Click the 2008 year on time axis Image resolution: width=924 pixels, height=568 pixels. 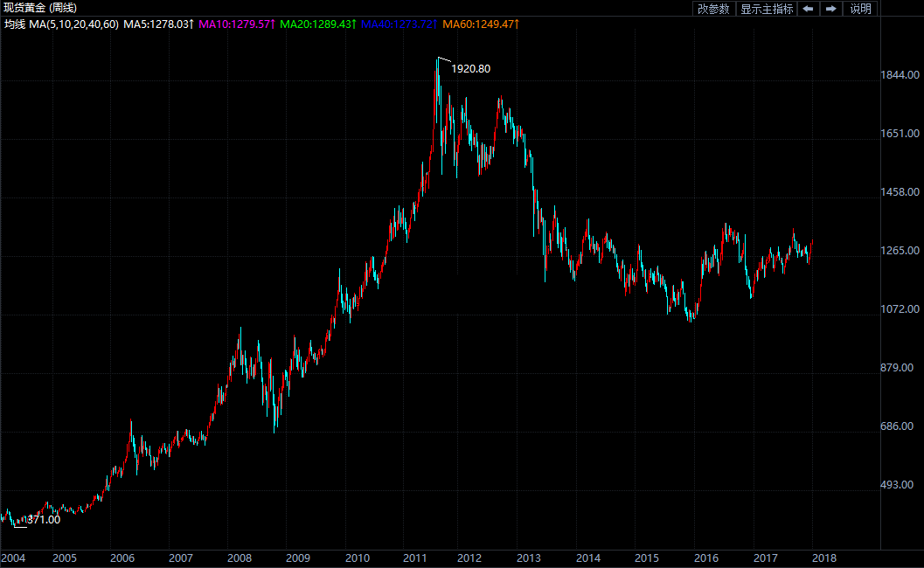click(x=239, y=558)
